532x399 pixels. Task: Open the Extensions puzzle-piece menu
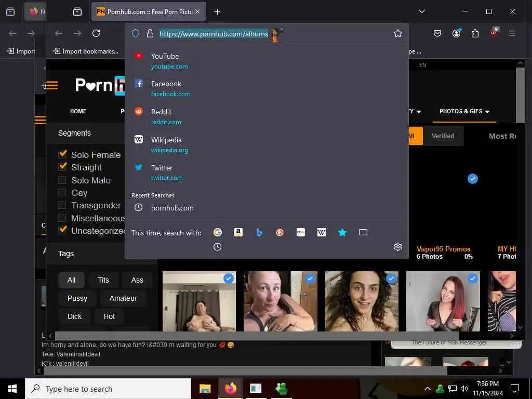point(475,33)
